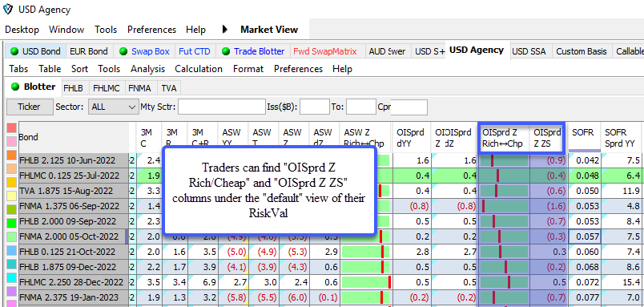Viewport: 644px width, 307px height.
Task: Open the top Preferences menu
Action: (x=151, y=30)
